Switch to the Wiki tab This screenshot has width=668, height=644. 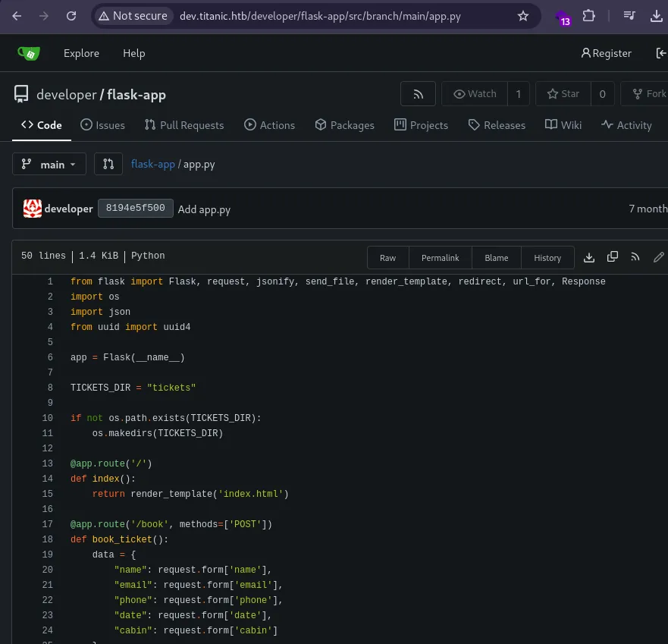point(563,125)
